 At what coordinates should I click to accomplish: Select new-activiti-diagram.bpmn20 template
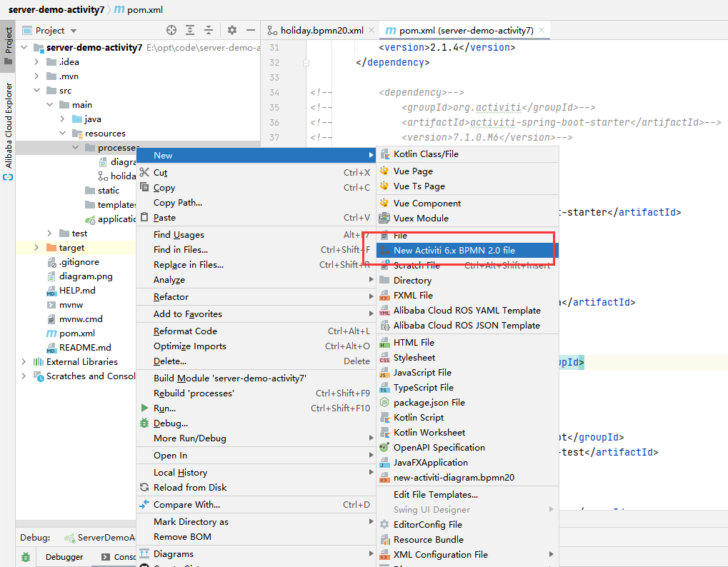pyautogui.click(x=467, y=478)
